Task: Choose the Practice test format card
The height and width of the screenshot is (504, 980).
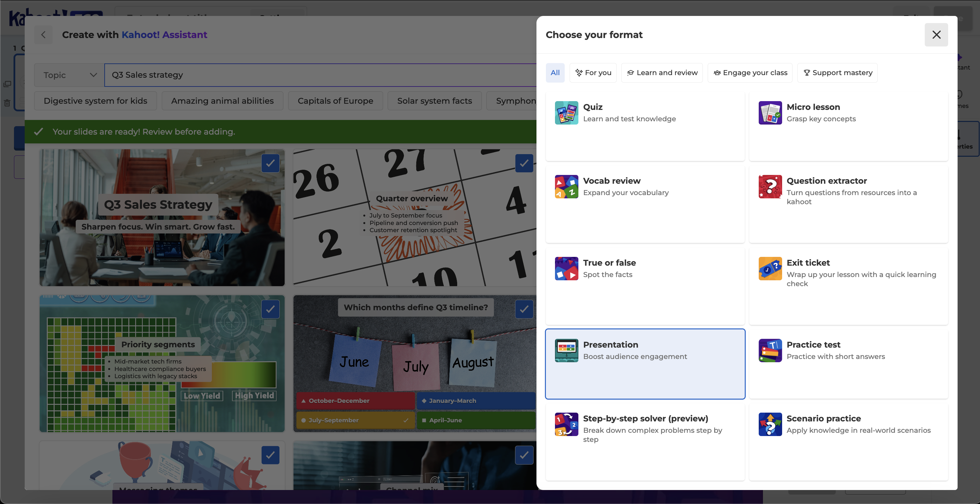Action: coord(848,364)
